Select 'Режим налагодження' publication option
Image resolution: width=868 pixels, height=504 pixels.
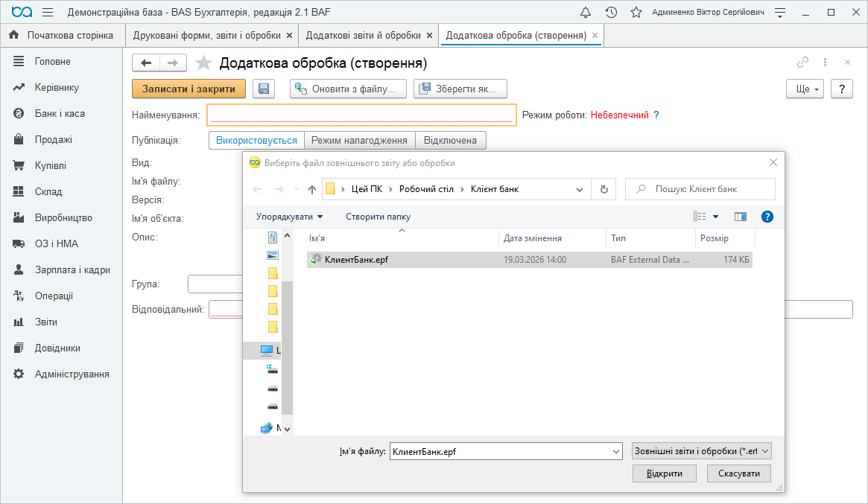359,140
